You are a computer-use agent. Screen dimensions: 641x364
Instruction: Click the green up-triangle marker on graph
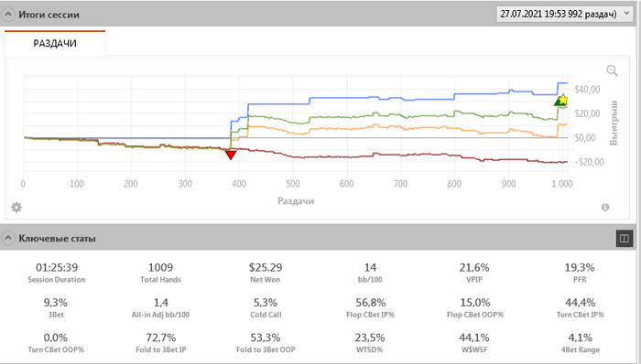tap(558, 102)
